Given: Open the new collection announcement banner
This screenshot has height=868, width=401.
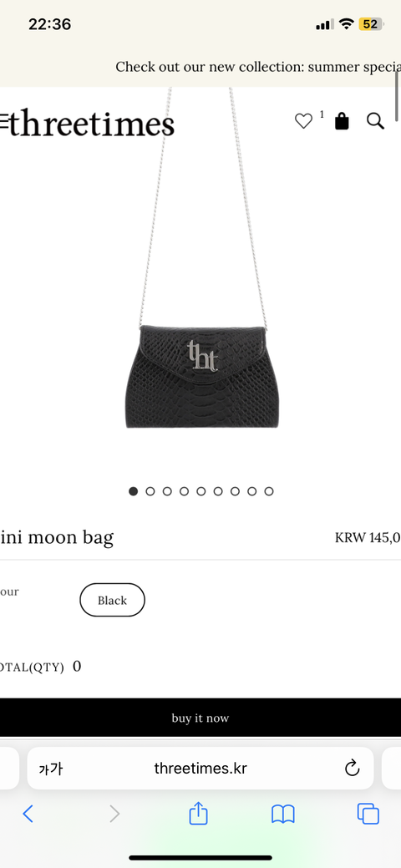Looking at the screenshot, I should 258,67.
